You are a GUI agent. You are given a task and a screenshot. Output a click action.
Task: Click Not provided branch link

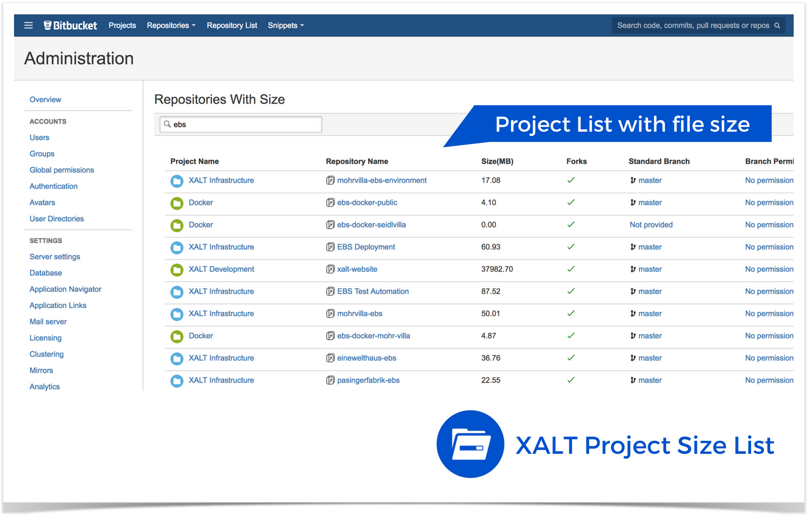point(651,224)
